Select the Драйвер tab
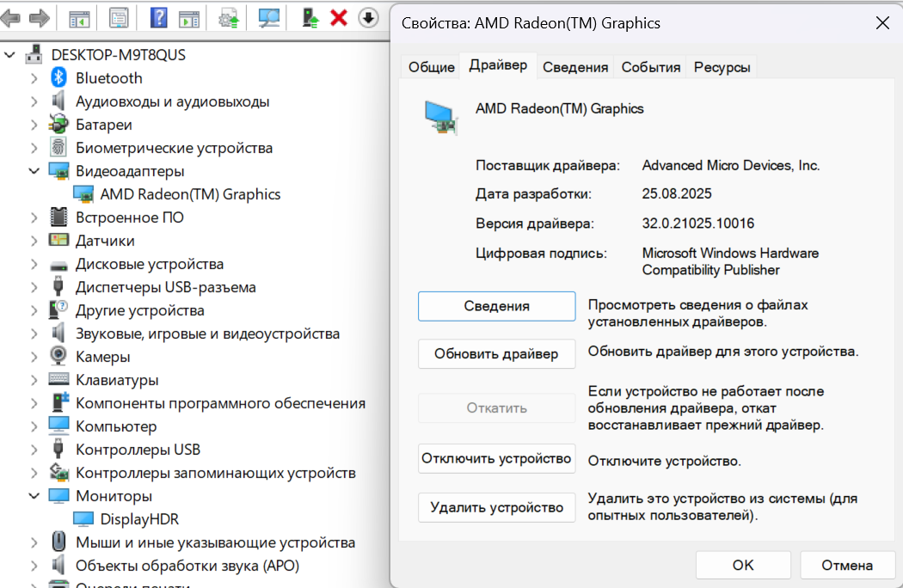Image resolution: width=903 pixels, height=588 pixels. click(x=498, y=65)
